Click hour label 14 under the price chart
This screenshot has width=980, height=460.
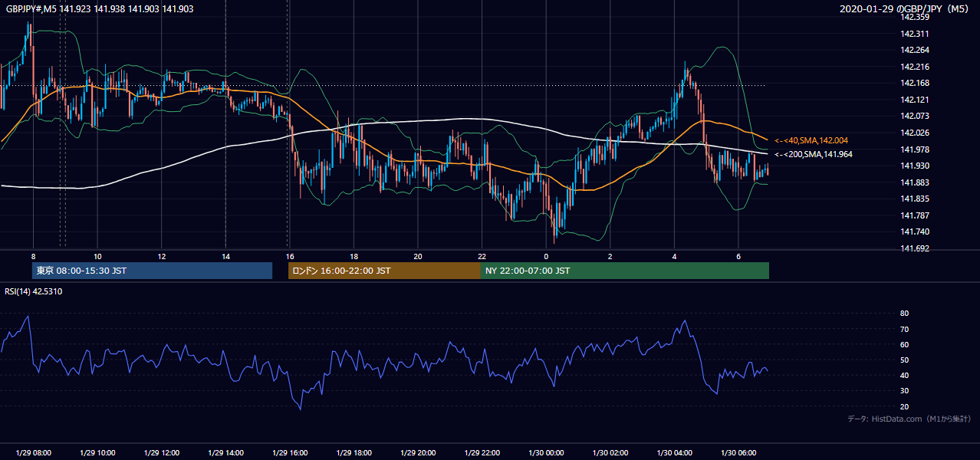pyautogui.click(x=225, y=256)
